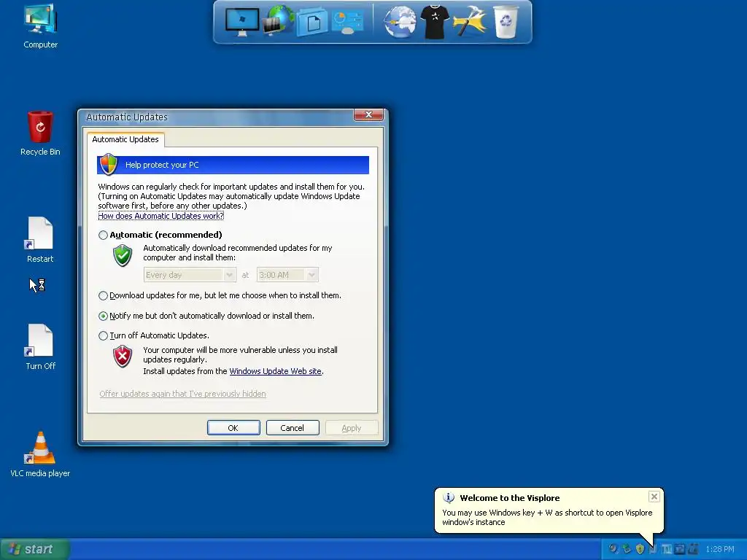Open the Restart desktop shortcut
This screenshot has width=747, height=560.
coord(40,241)
